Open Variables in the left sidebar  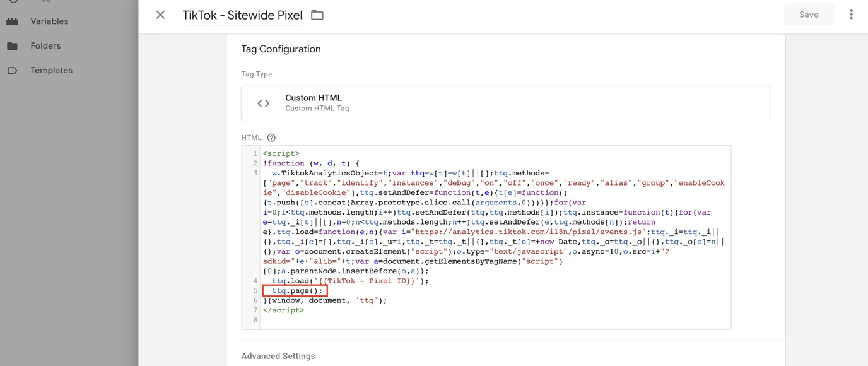[x=49, y=21]
